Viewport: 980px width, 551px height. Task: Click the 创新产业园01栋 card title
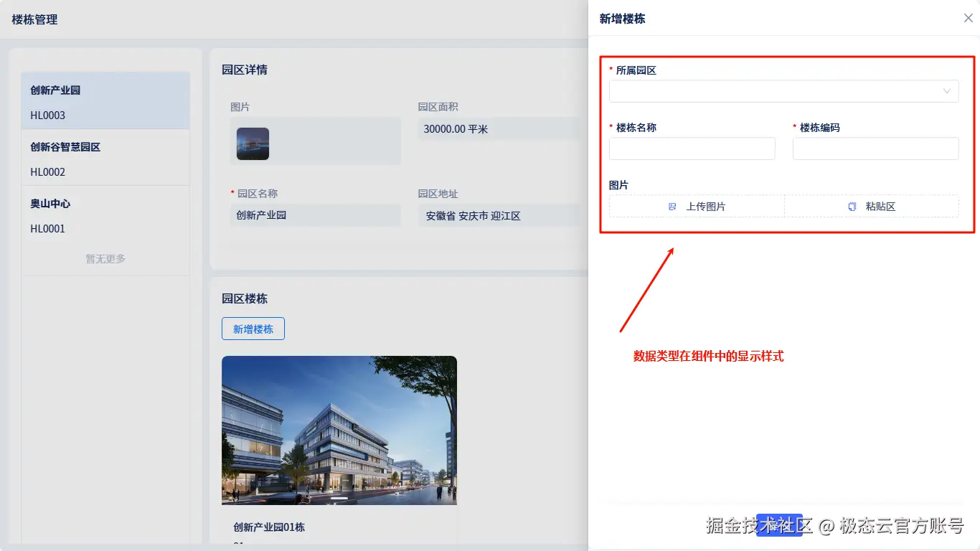(x=269, y=527)
